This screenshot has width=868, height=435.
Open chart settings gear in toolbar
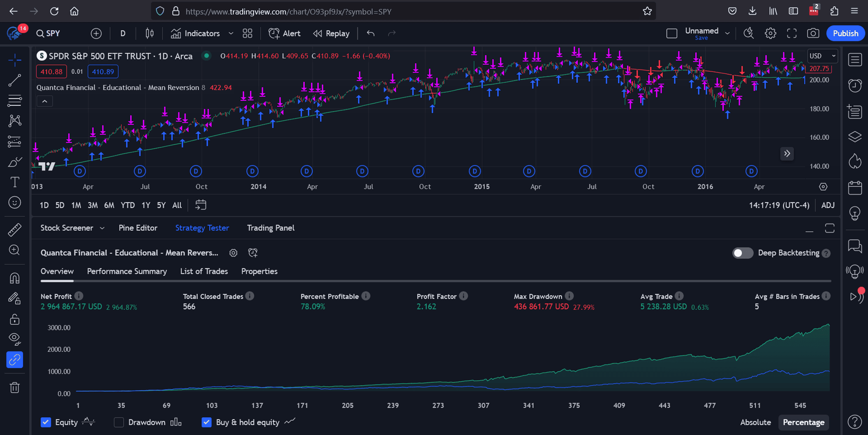771,33
